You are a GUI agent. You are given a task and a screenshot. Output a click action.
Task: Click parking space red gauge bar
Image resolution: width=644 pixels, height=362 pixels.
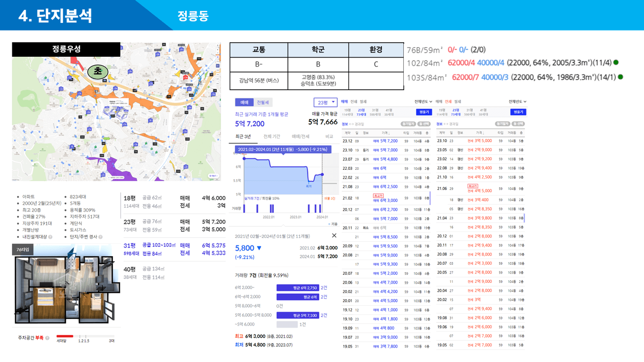pos(64,336)
